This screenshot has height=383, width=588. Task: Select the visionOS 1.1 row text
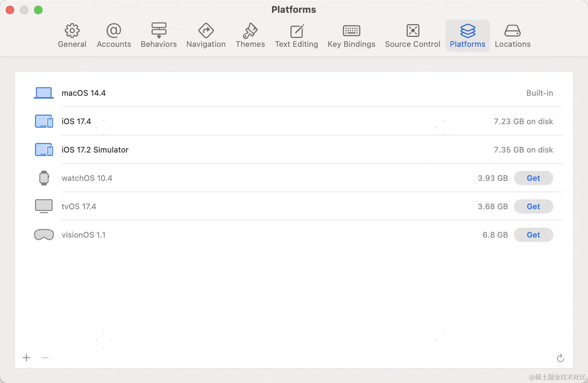[84, 235]
